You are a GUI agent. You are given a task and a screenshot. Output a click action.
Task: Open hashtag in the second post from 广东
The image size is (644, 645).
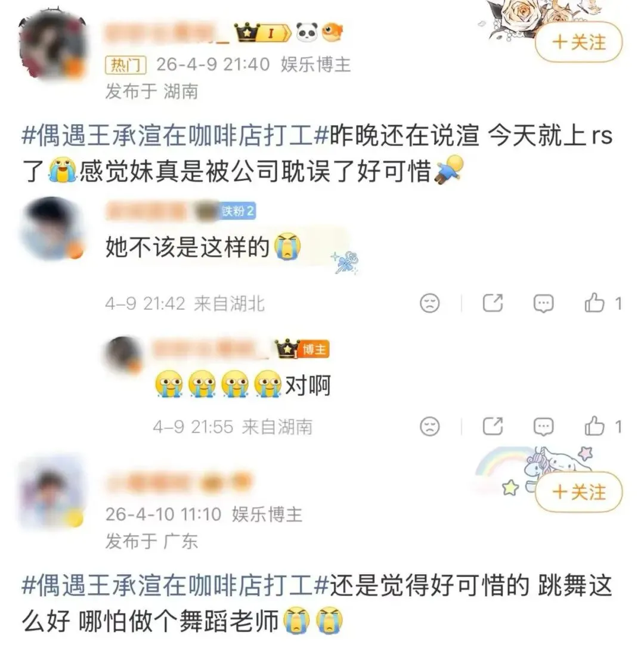click(x=175, y=586)
